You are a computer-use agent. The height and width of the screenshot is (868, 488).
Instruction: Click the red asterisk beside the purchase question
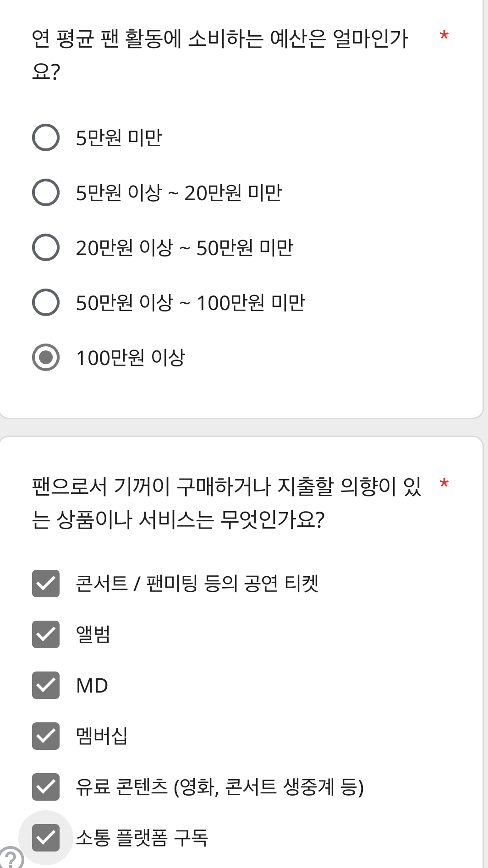[x=444, y=484]
